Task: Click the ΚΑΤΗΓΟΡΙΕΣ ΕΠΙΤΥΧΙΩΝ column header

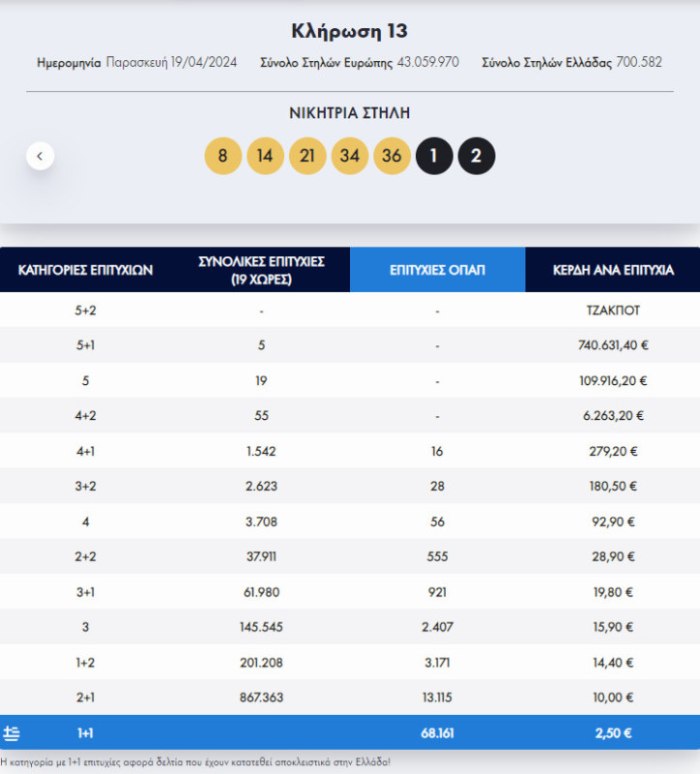Action: (86, 270)
